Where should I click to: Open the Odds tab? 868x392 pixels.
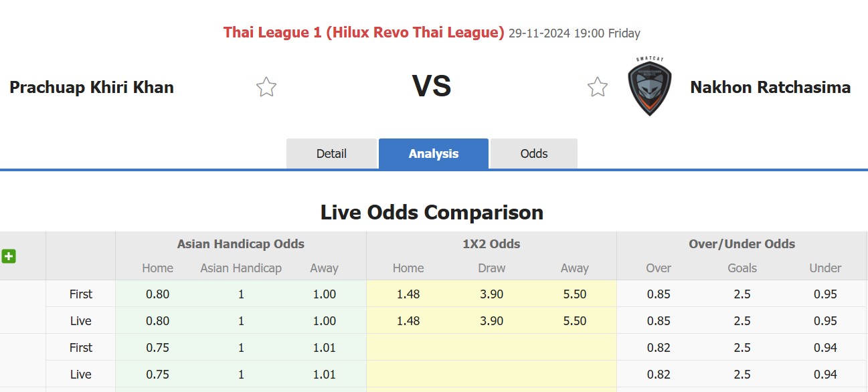534,154
